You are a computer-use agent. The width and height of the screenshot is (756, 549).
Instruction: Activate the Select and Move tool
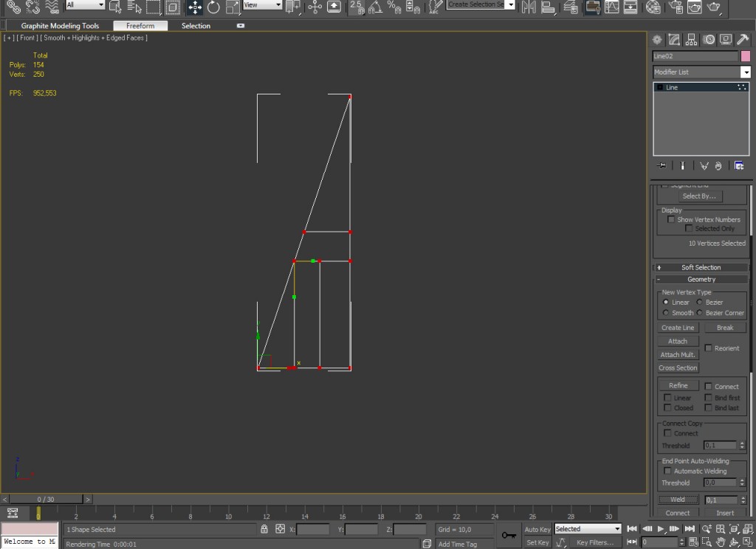coord(195,7)
